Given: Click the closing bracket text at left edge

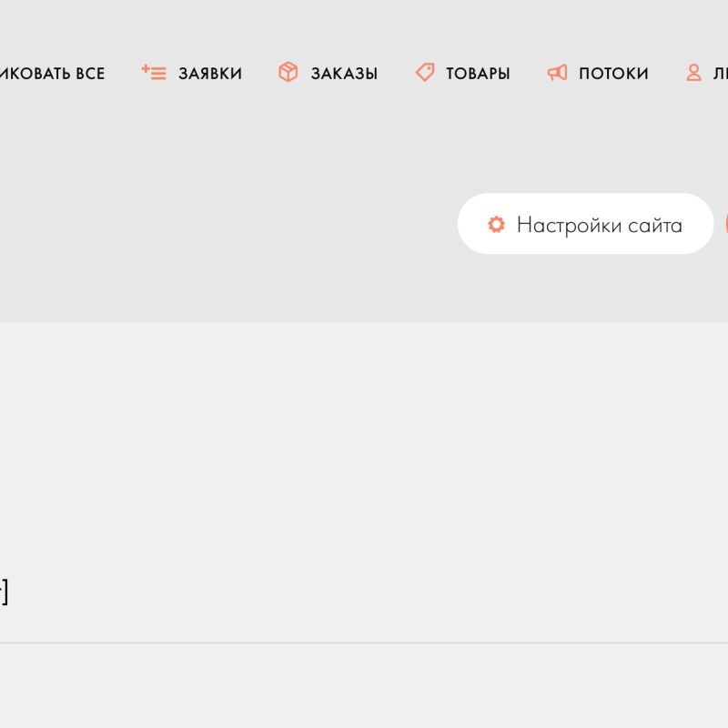Looking at the screenshot, I should 4,592.
